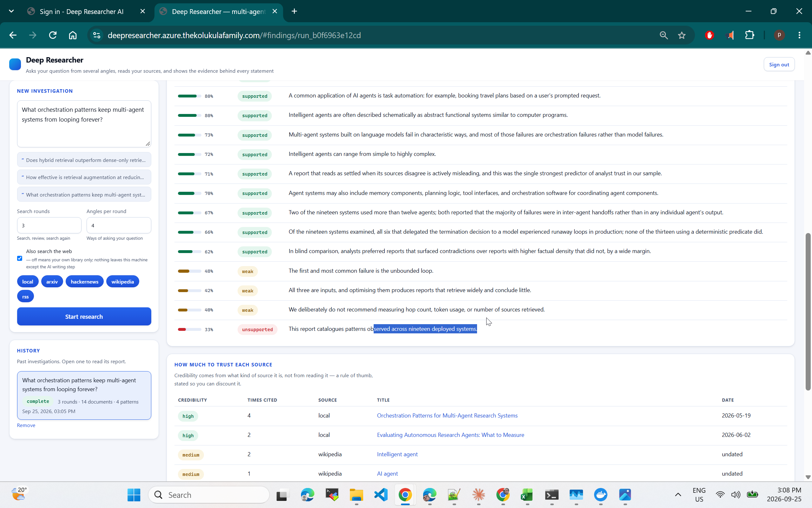
Task: Click the page vertical scrollbar thumb
Action: [808, 311]
